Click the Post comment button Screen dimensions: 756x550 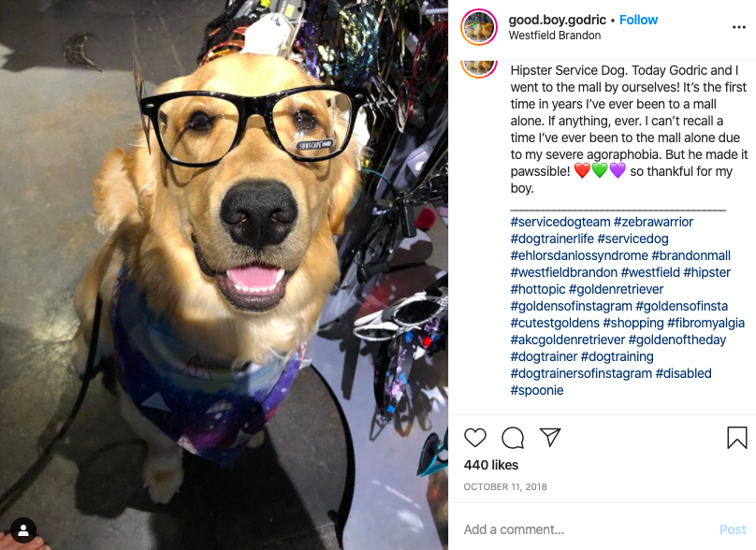(x=733, y=529)
